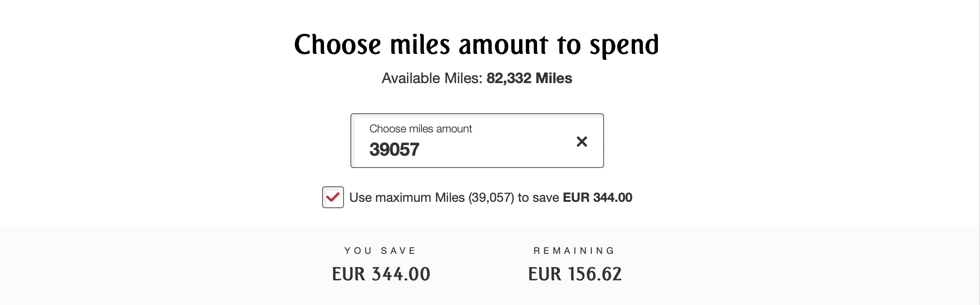The width and height of the screenshot is (980, 305).
Task: Click the word "spend" in the page heading
Action: pos(624,46)
